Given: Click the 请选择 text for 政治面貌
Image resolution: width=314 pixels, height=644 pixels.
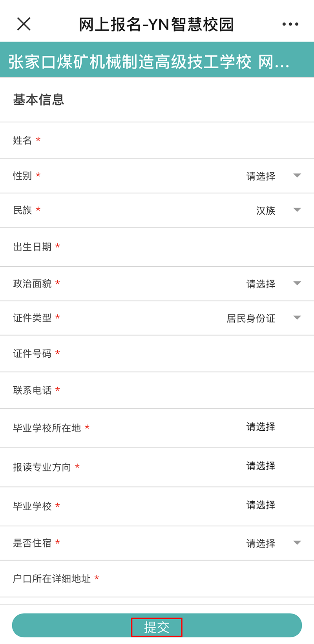Looking at the screenshot, I should coord(261,284).
